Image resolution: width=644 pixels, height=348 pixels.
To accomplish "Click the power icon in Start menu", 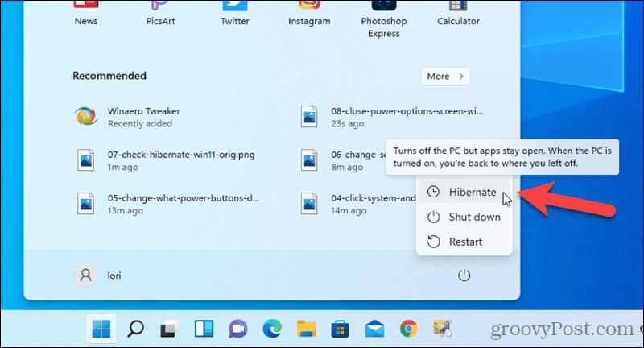I will [x=464, y=275].
